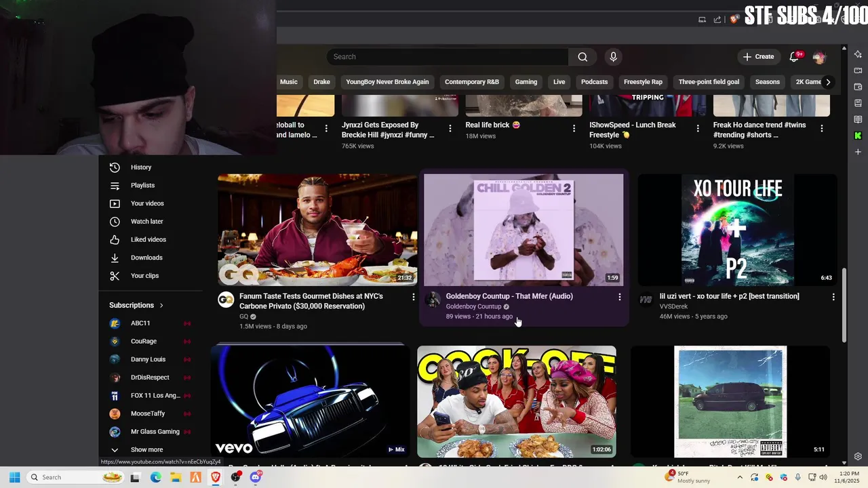Select the Freestyle Rap chip
Image resolution: width=868 pixels, height=488 pixels.
pyautogui.click(x=643, y=82)
